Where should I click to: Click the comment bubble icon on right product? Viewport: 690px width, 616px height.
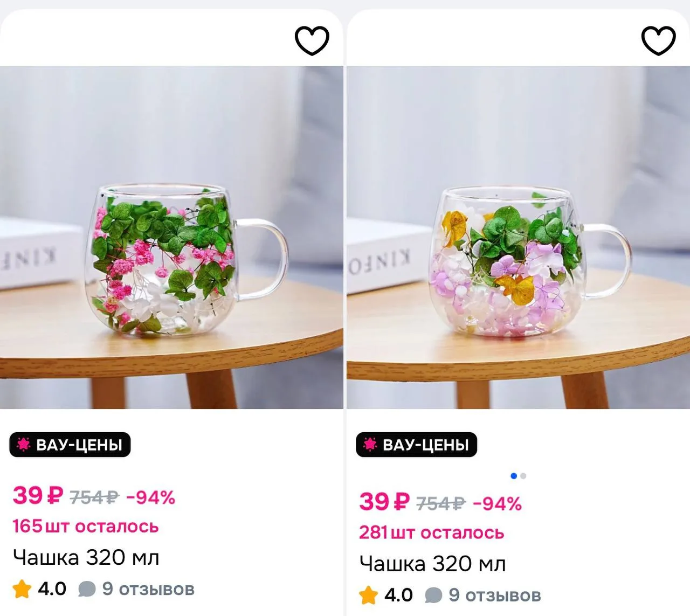433,596
